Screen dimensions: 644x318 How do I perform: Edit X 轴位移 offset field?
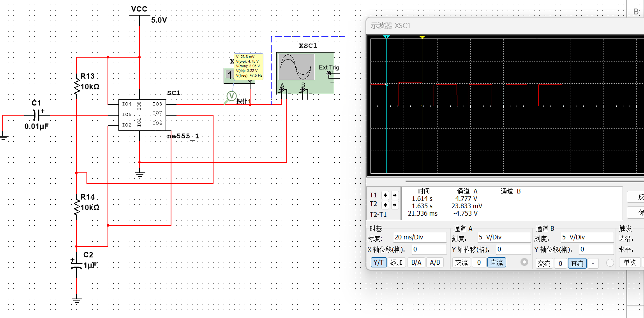tap(429, 249)
